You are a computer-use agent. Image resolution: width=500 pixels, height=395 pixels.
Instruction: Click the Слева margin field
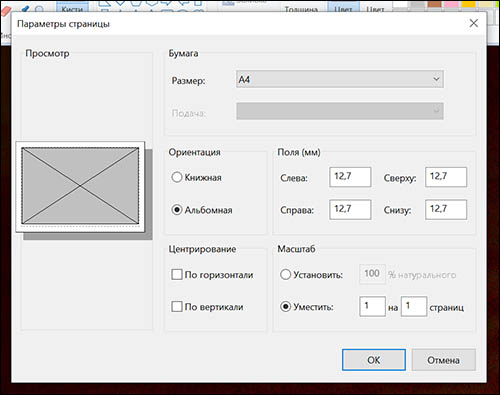click(350, 177)
